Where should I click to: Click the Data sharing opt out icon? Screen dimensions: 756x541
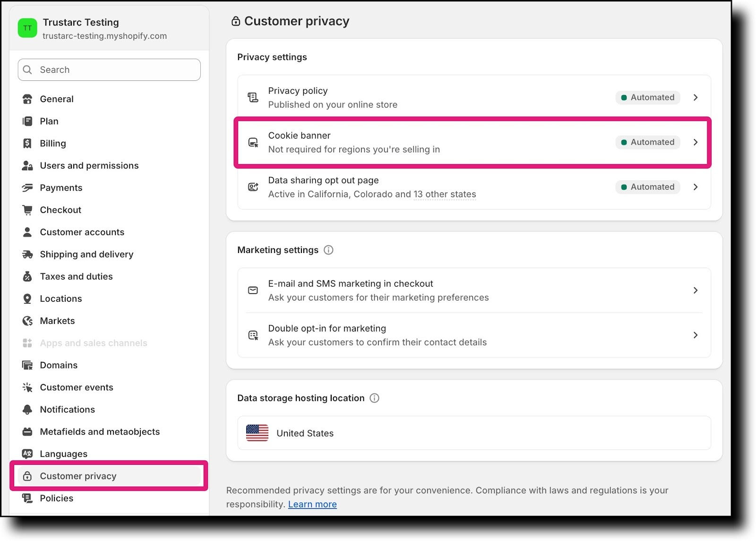(253, 187)
